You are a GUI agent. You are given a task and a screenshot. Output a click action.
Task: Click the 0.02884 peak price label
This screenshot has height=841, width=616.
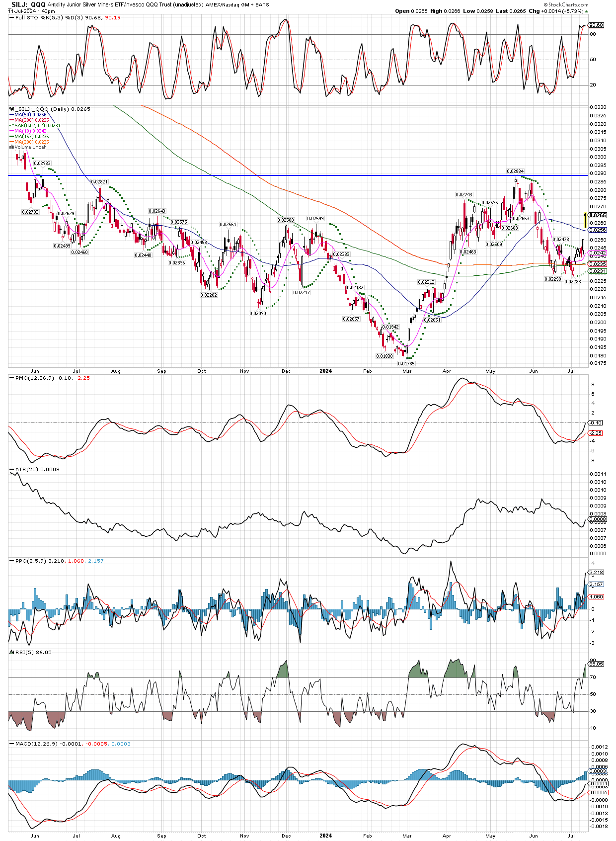[x=515, y=171]
